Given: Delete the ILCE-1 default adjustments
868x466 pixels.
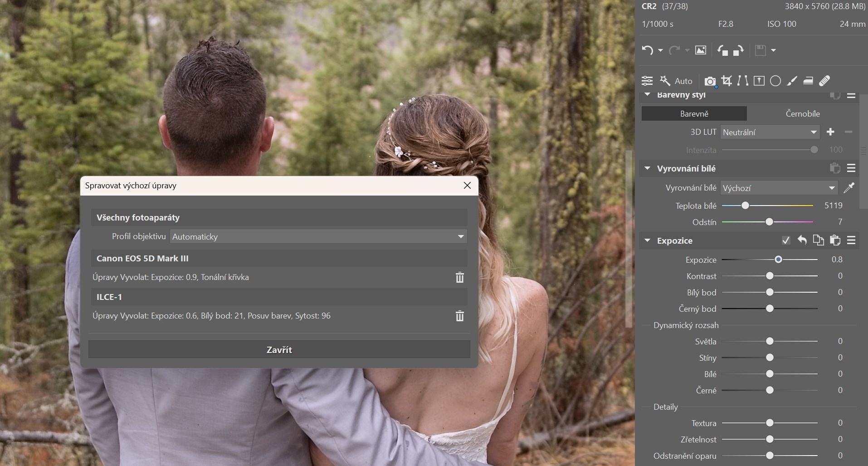Looking at the screenshot, I should pos(459,316).
